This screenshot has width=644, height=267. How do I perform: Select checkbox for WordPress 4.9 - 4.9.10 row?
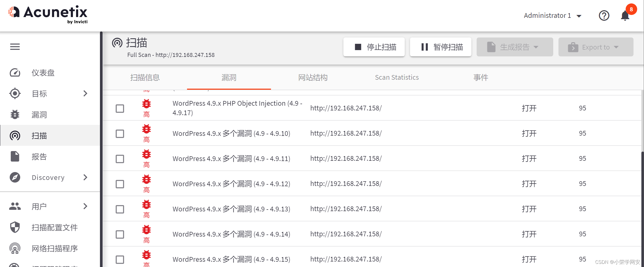point(120,133)
